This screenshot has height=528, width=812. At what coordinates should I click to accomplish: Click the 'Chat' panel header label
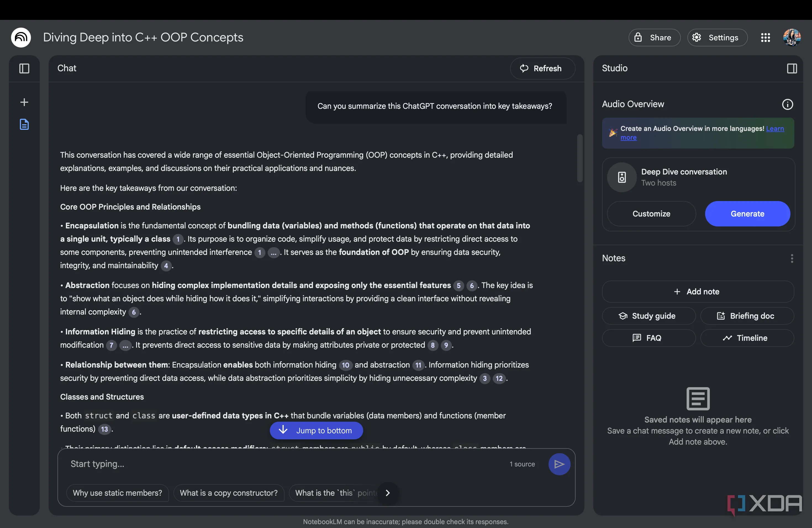click(x=67, y=68)
